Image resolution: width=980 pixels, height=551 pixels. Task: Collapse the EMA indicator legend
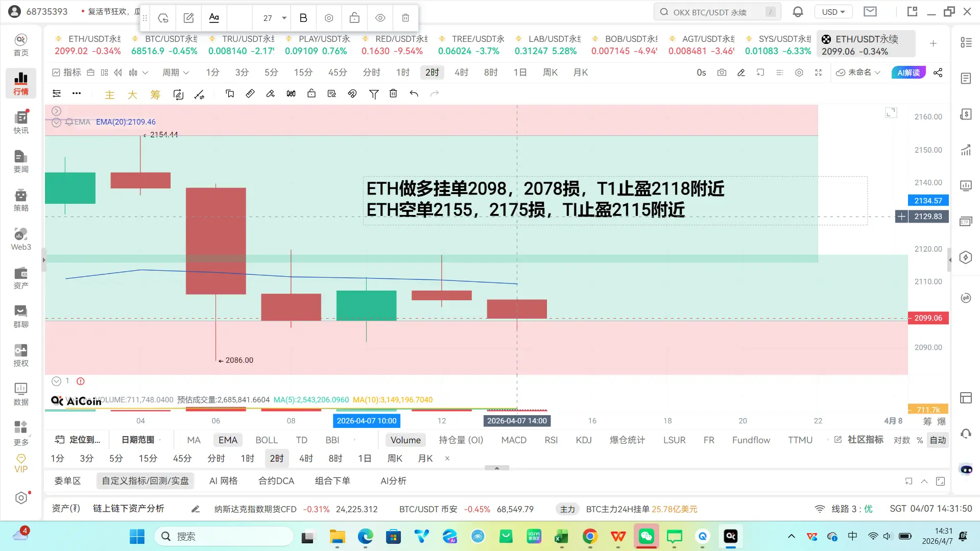point(56,122)
